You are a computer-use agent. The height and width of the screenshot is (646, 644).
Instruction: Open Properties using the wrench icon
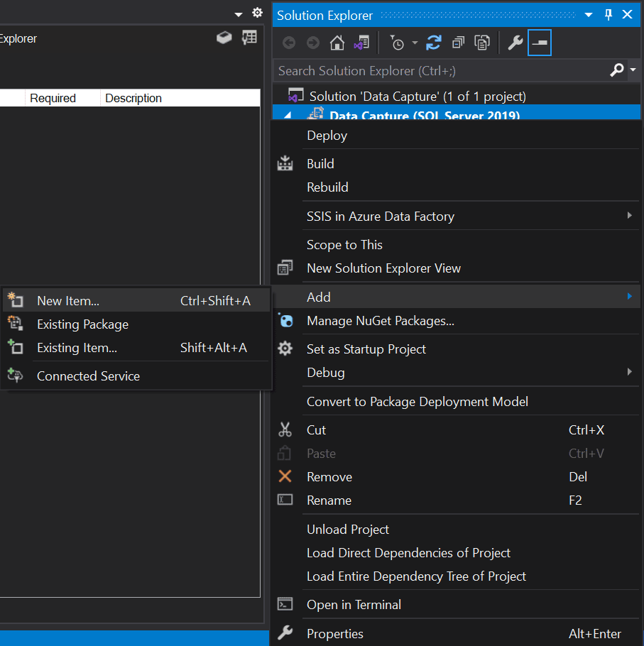point(515,43)
